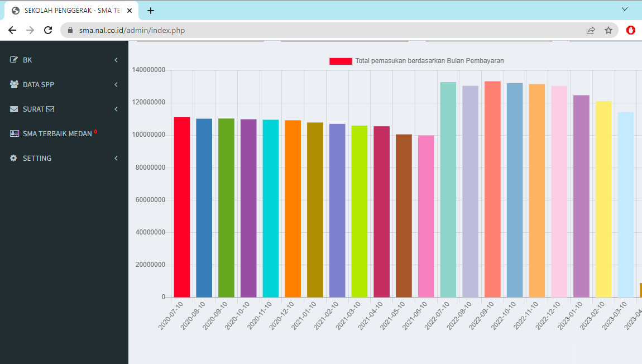
Task: Click the SURAT envelope icon
Action: 14,109
